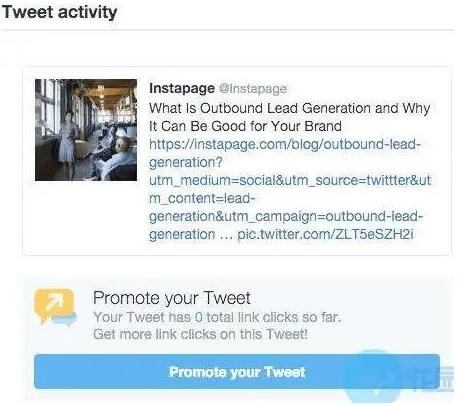Click the utm_medium=social URL line
This screenshot has width=459, height=405.
[290, 180]
